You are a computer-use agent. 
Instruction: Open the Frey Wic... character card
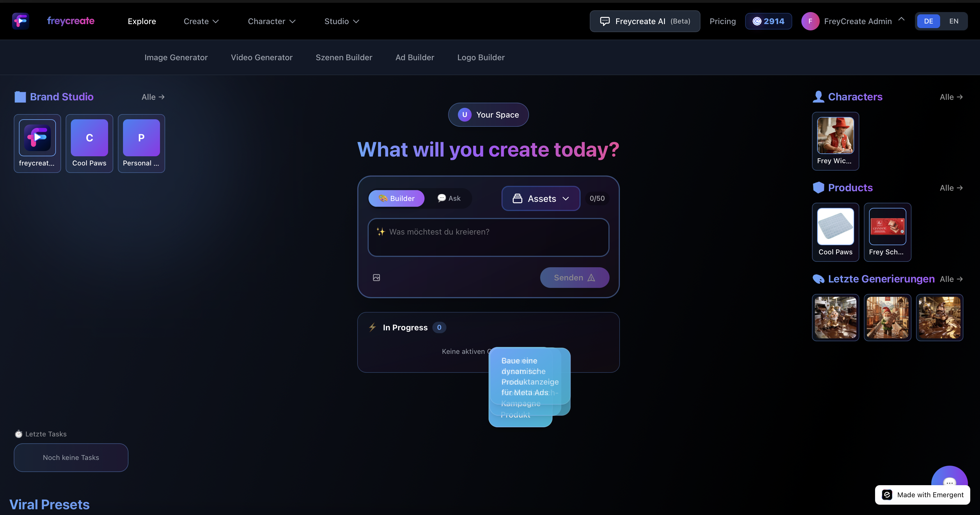835,141
